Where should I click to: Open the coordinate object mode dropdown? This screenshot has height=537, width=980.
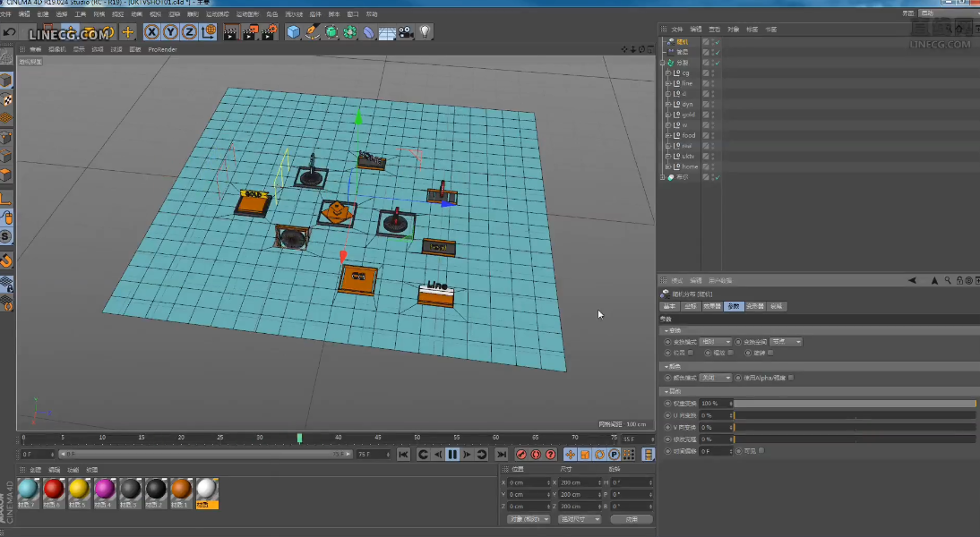[529, 519]
